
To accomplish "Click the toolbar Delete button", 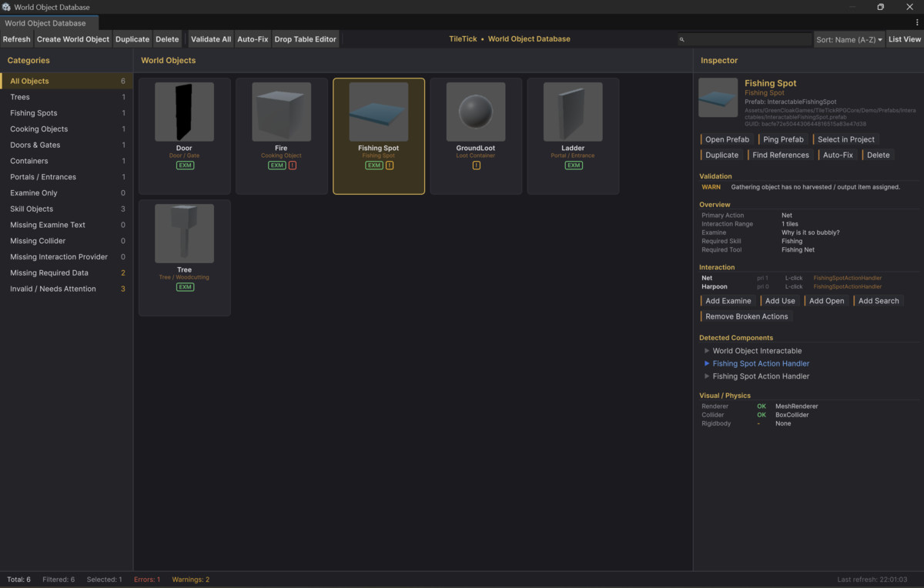I will point(167,39).
